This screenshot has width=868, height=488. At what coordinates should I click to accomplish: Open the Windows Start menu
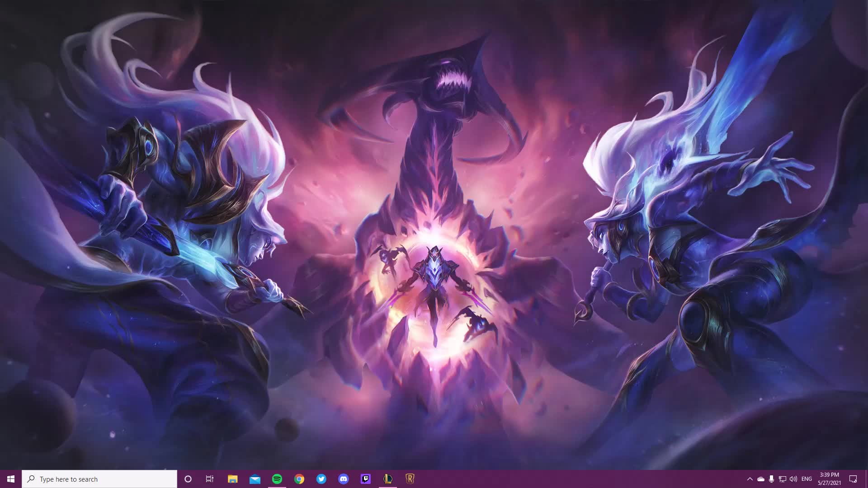click(x=11, y=479)
